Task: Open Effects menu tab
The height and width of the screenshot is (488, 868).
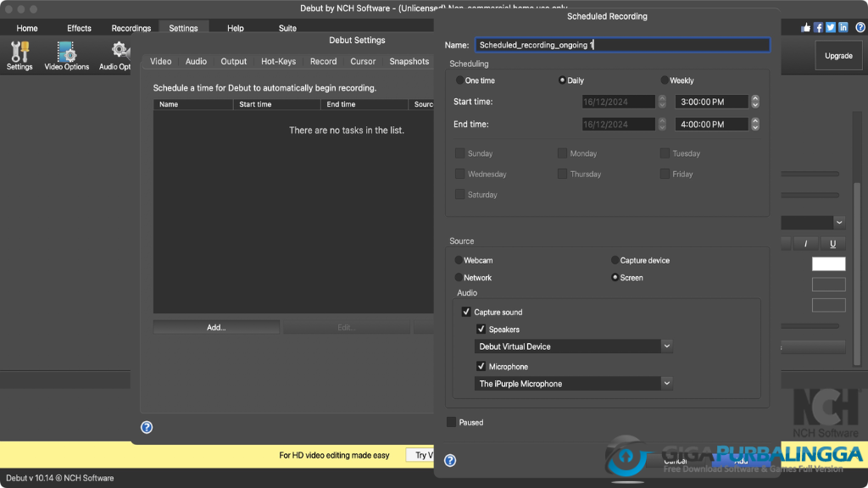Action: click(x=79, y=28)
